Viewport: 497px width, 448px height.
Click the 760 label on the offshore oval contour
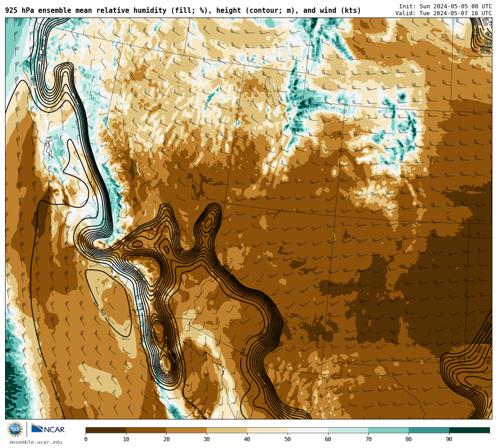[102, 312]
